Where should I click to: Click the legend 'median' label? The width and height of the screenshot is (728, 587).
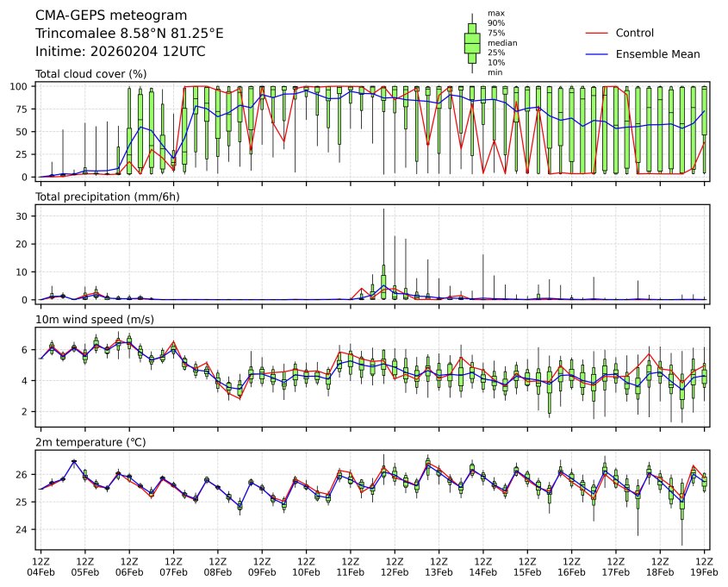click(x=502, y=43)
